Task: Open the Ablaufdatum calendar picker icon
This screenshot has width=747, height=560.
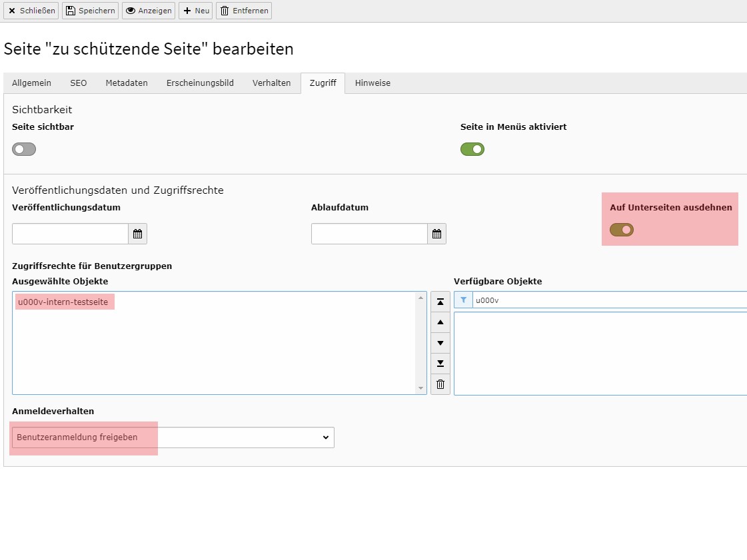Action: 436,234
